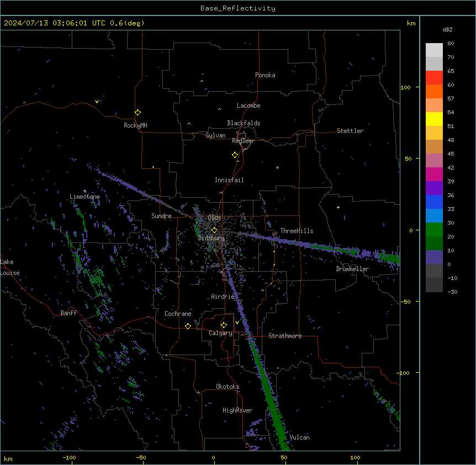The height and width of the screenshot is (465, 476).
Task: Click the yellow radar site marker at RockyMH
Action: click(137, 112)
